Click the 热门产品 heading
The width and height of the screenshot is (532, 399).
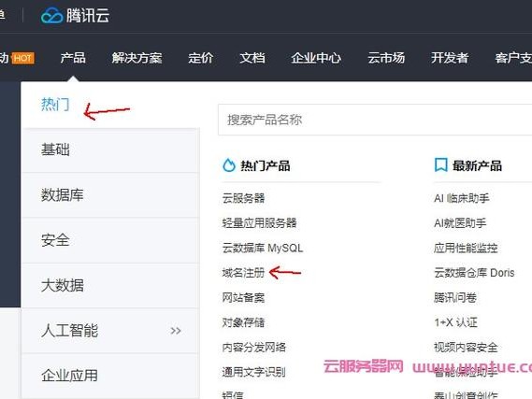coord(266,165)
